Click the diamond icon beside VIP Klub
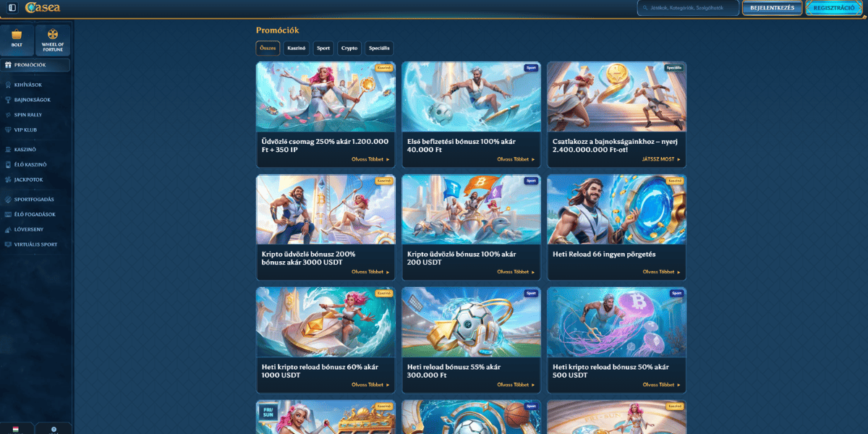 [8, 130]
